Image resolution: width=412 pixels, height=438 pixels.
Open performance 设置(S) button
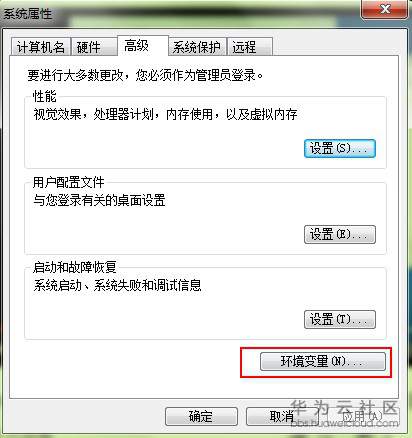click(339, 149)
